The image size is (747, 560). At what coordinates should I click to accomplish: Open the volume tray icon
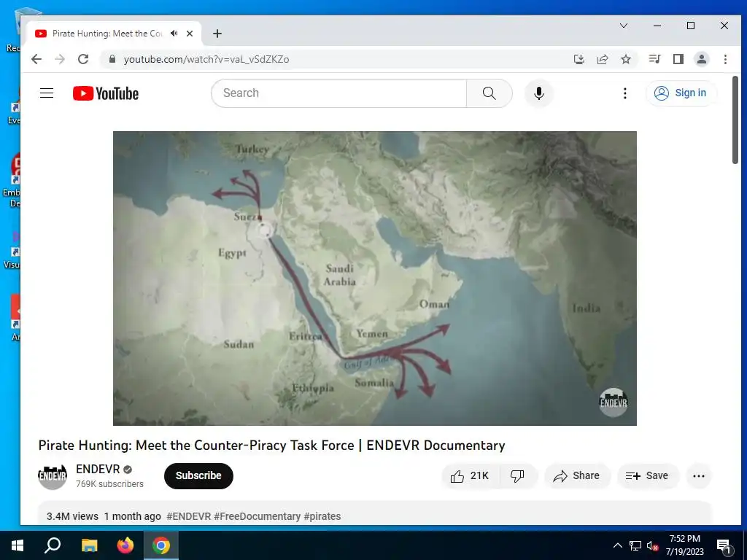pos(652,545)
